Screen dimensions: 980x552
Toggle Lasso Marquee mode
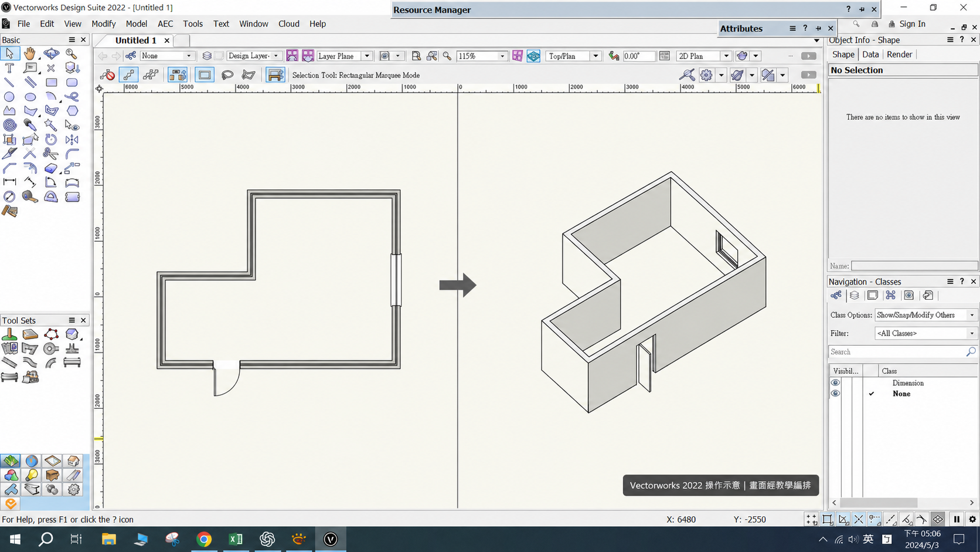pos(227,75)
